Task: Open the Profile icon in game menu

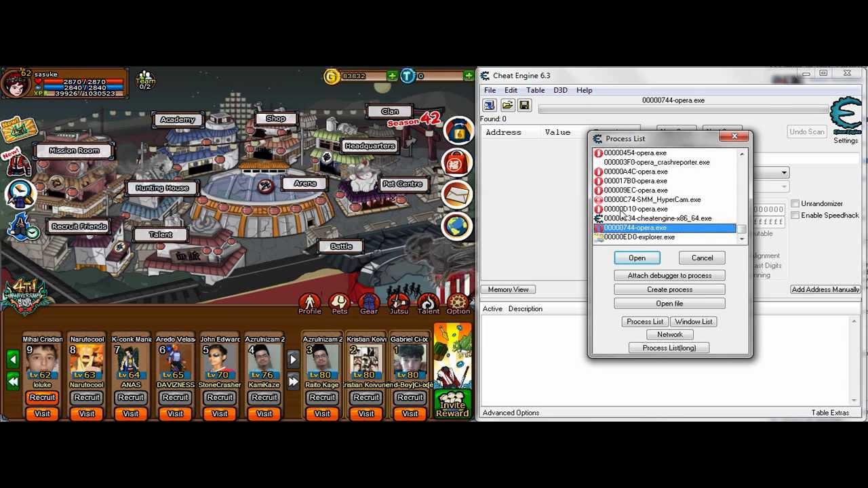Action: (x=310, y=303)
